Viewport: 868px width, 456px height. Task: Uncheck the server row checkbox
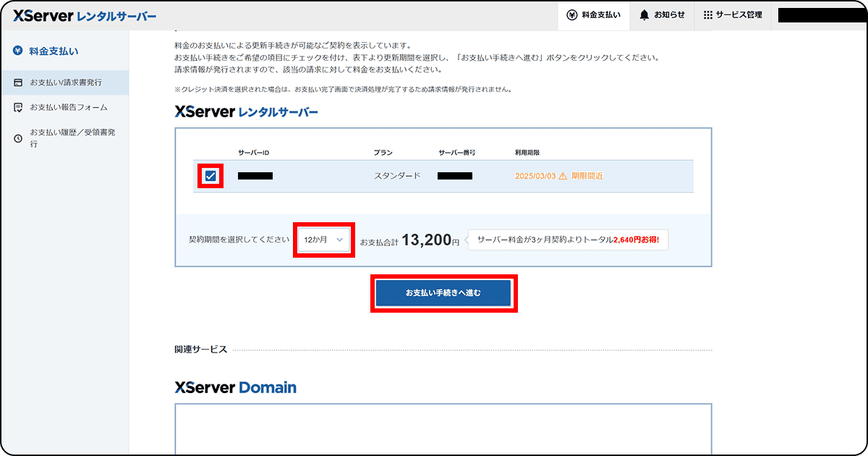coord(210,176)
